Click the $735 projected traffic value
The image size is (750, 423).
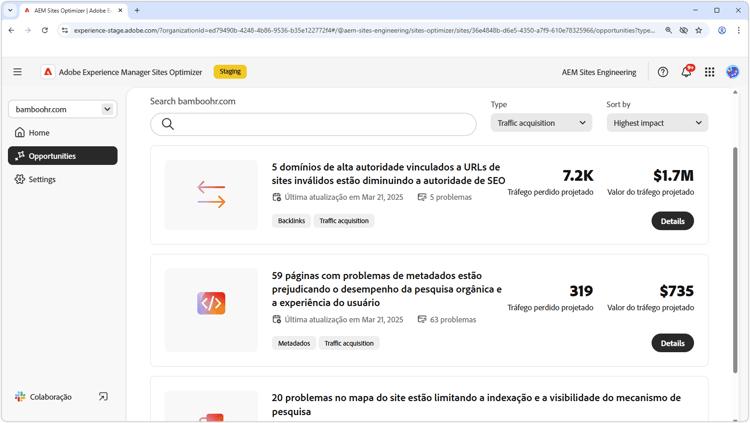676,291
